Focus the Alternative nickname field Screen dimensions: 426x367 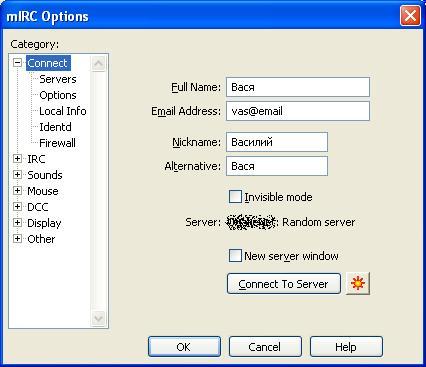[277, 166]
